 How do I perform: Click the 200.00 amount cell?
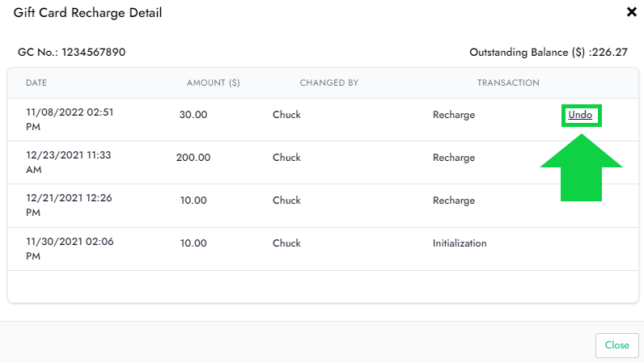pyautogui.click(x=193, y=158)
